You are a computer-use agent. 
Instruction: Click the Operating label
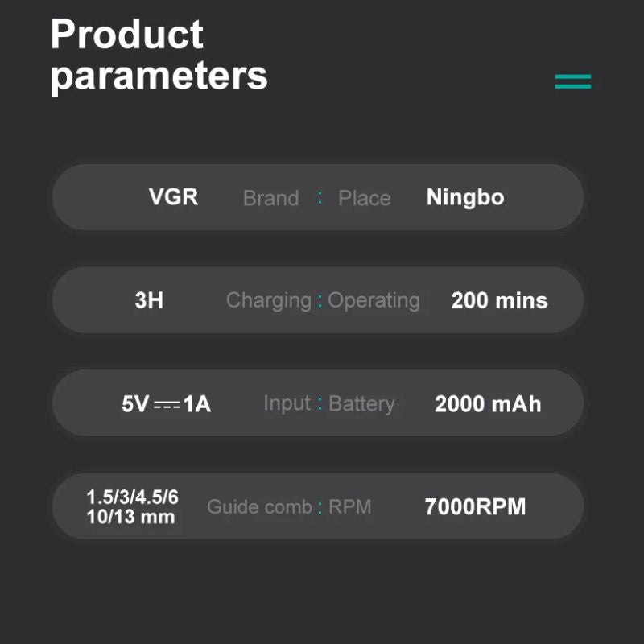point(374,300)
